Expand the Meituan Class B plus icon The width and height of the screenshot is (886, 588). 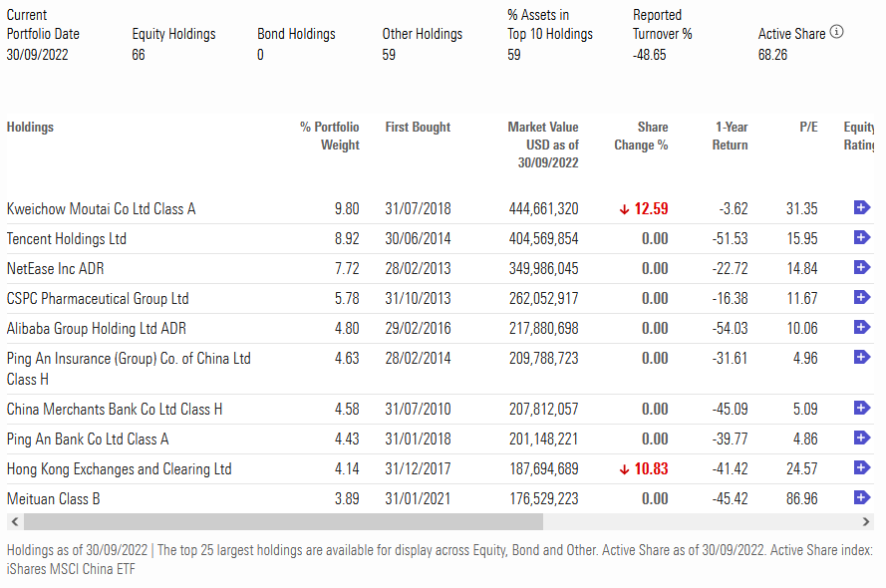coord(862,497)
